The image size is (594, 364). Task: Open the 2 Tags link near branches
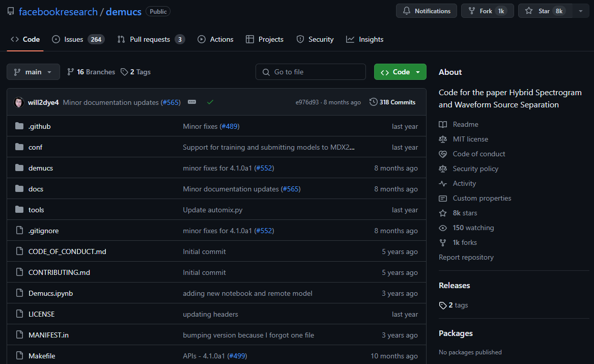coord(136,72)
